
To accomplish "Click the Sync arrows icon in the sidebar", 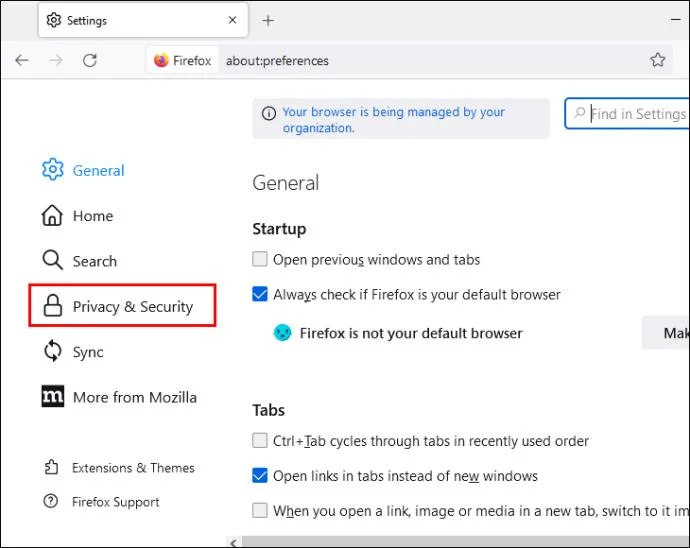I will [53, 351].
